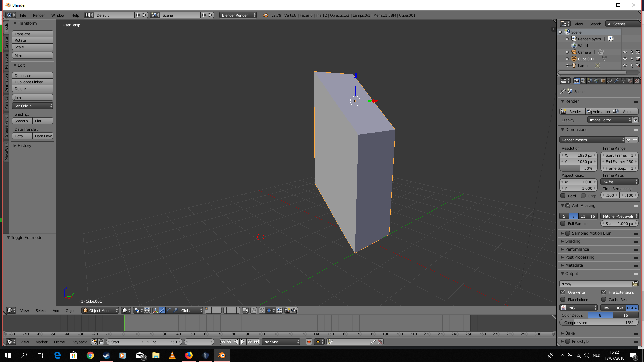Hide Cube.001 using its eye icon
The image size is (644, 362).
pyautogui.click(x=625, y=59)
